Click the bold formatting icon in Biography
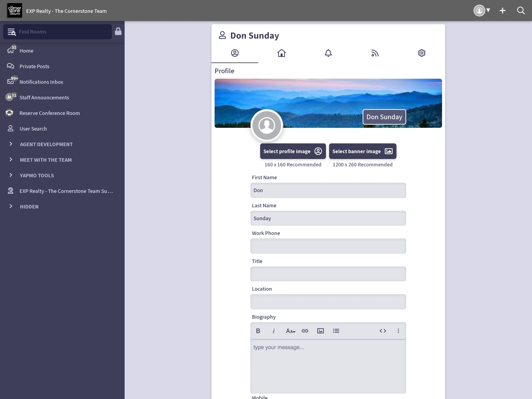This screenshot has width=532, height=399. [258, 331]
